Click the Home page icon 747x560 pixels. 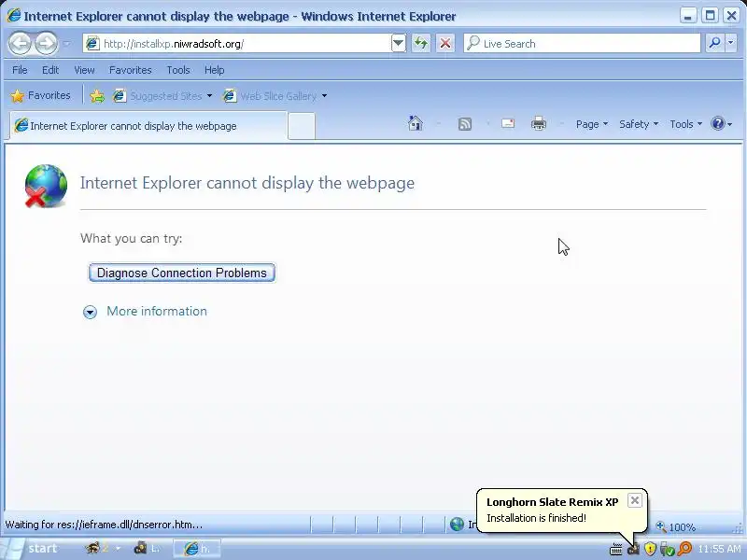(416, 124)
